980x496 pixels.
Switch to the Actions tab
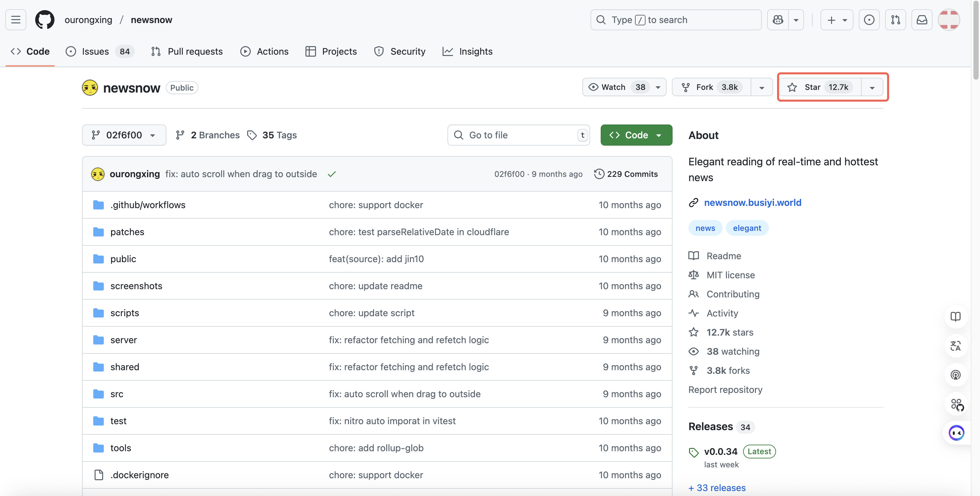coord(264,51)
